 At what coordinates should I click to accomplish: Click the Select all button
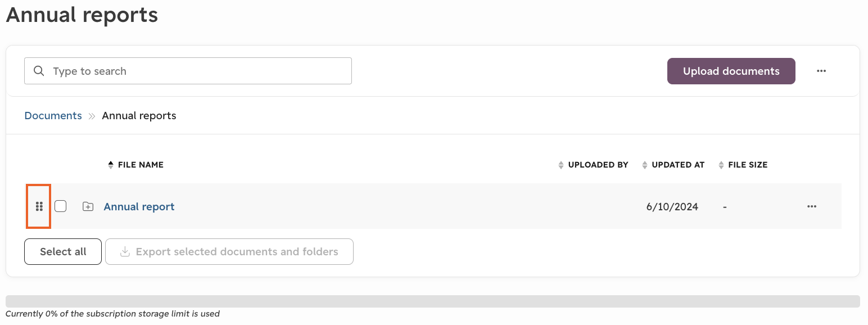tap(63, 251)
